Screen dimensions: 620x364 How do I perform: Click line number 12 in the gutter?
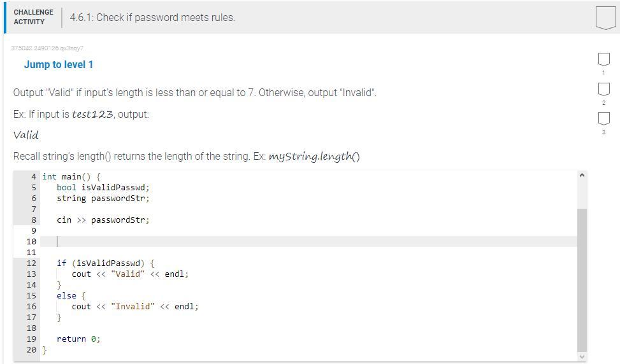31,263
